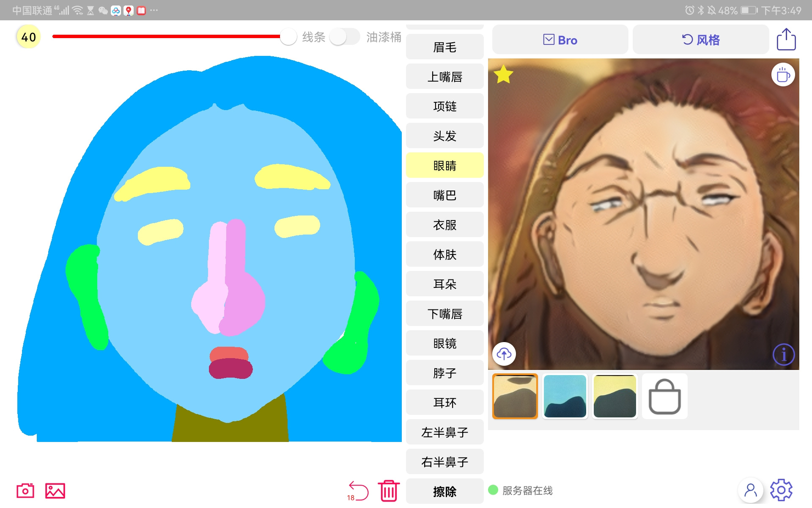The image size is (812, 508).
Task: Mark the result with the yellow star
Action: coord(503,75)
